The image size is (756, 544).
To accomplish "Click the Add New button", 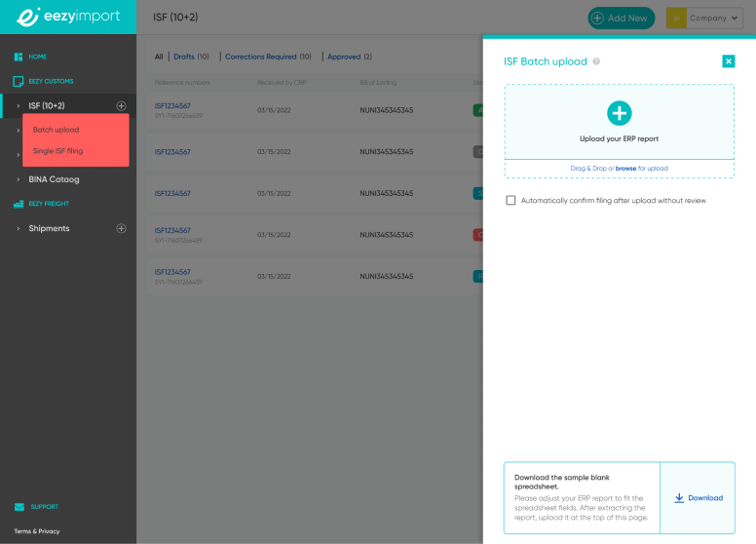I will tap(621, 19).
